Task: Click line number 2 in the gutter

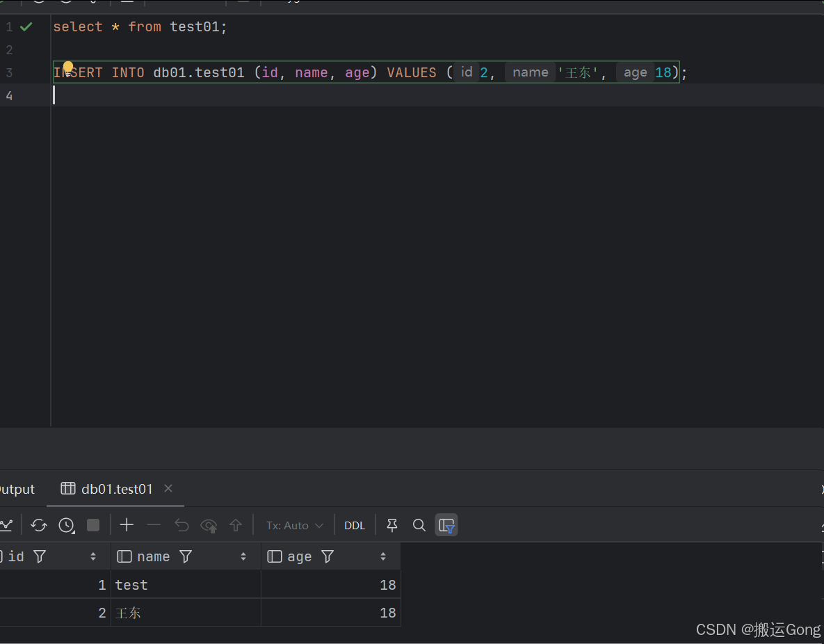Action: tap(10, 50)
